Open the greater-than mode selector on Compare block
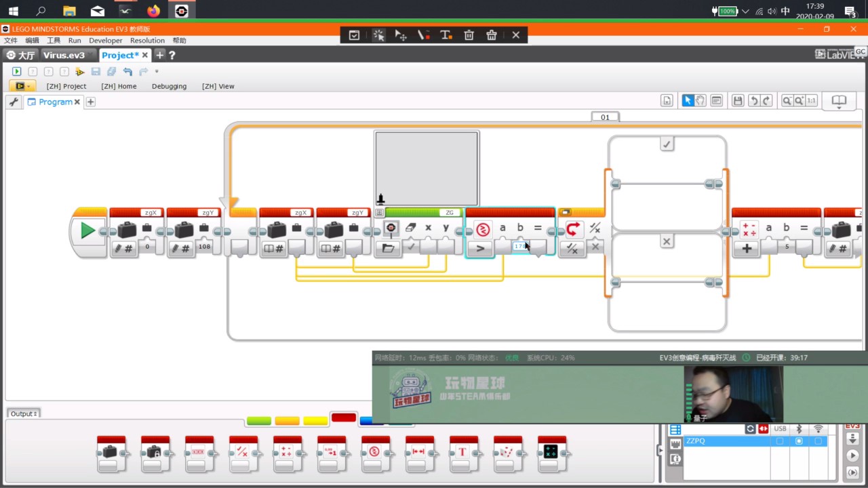Image resolution: width=868 pixels, height=488 pixels. point(480,249)
